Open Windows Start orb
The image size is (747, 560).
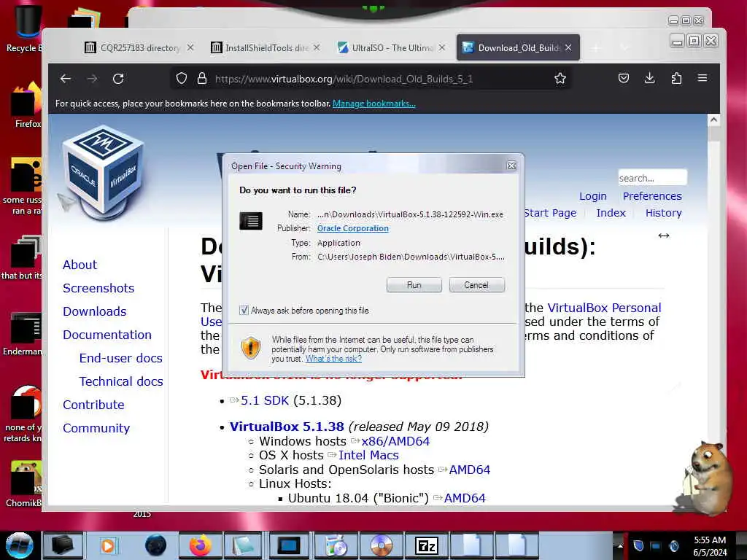(x=20, y=545)
